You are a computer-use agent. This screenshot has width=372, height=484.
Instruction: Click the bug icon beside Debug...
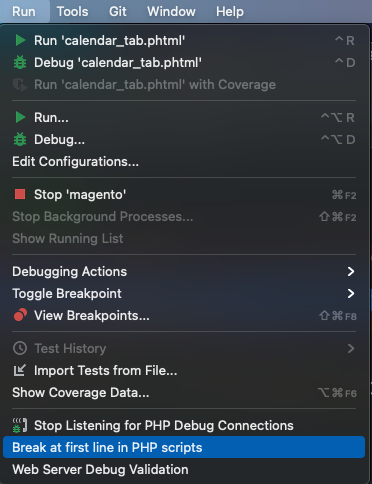(20, 139)
